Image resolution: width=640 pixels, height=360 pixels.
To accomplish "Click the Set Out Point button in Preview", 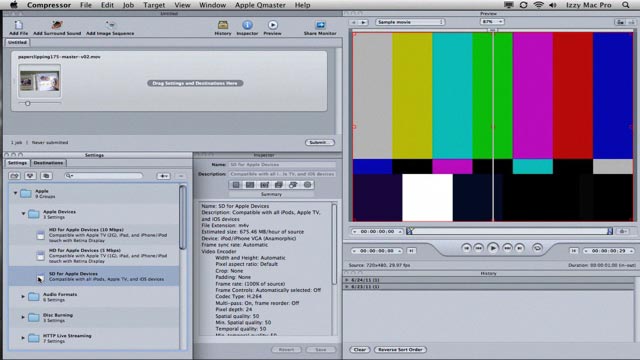I will pyautogui.click(x=574, y=251).
